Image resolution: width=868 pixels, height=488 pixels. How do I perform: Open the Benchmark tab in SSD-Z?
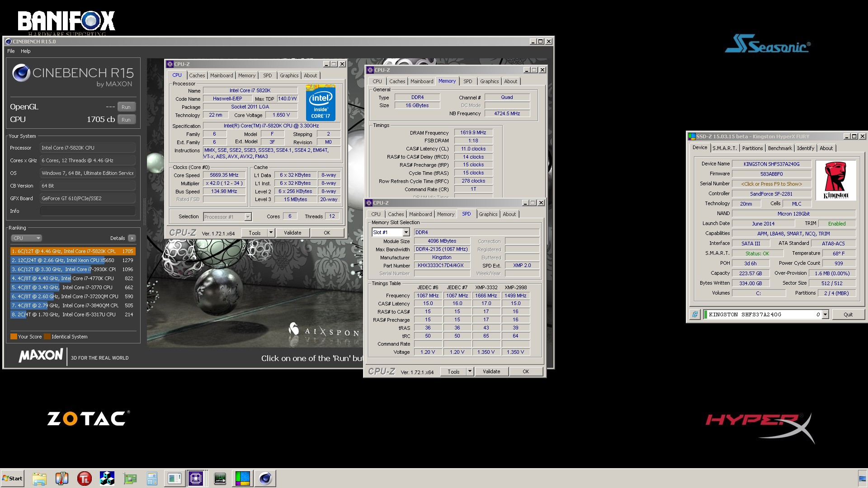tap(780, 148)
